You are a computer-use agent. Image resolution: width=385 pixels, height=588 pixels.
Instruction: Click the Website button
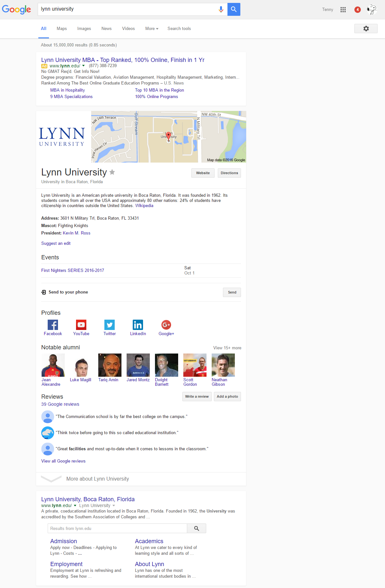coord(203,173)
